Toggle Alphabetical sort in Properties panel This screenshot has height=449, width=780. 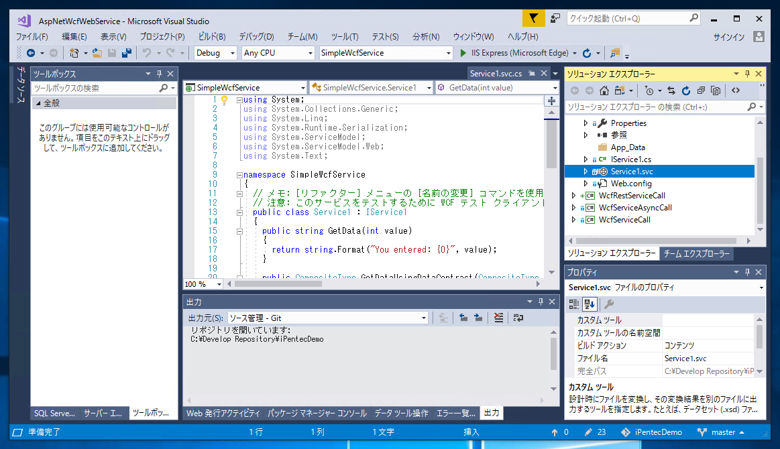[590, 304]
